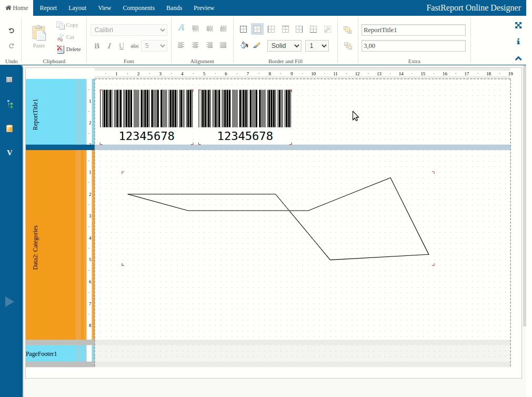
Task: Select the fill color bucket tool
Action: 244,45
